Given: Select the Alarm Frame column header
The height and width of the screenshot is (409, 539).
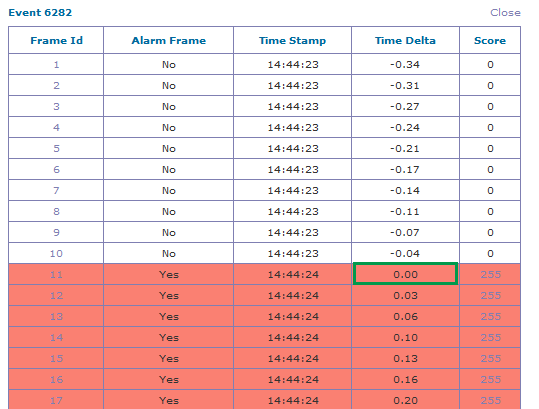Looking at the screenshot, I should (x=168, y=41).
